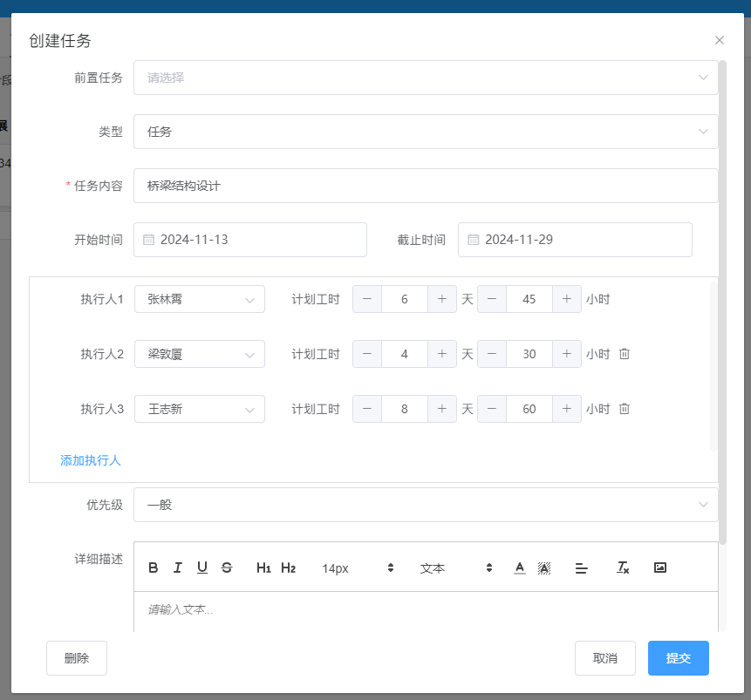
Task: Submit the task with 提交 button
Action: (x=678, y=658)
